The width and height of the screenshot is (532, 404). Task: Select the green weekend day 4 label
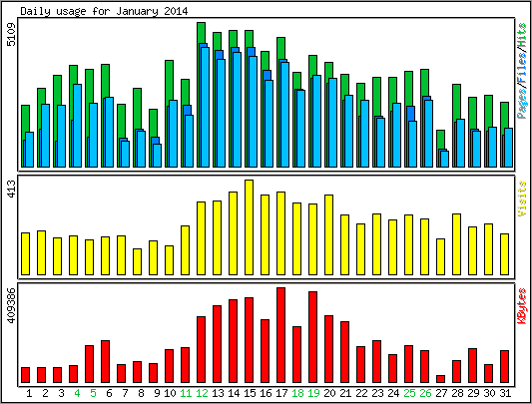pyautogui.click(x=77, y=393)
